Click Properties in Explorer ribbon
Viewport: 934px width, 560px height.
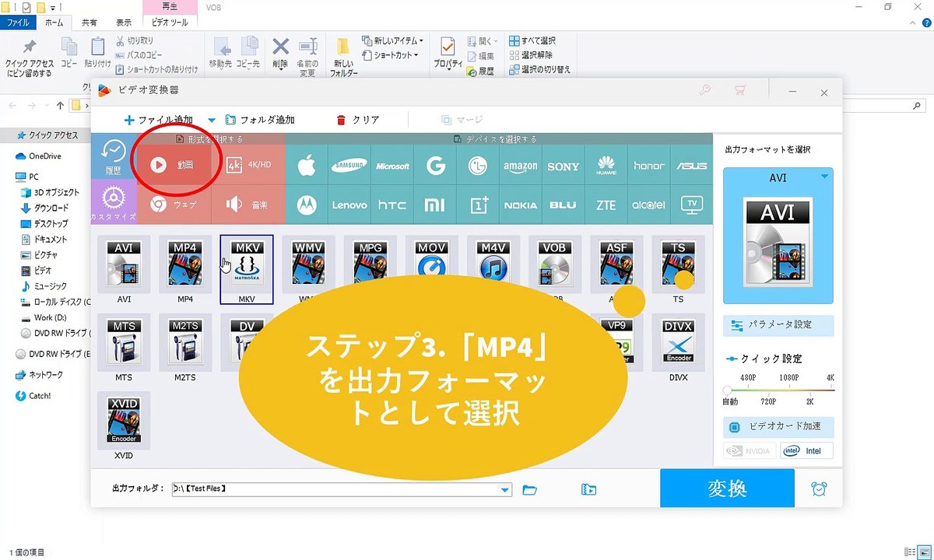coord(448,54)
